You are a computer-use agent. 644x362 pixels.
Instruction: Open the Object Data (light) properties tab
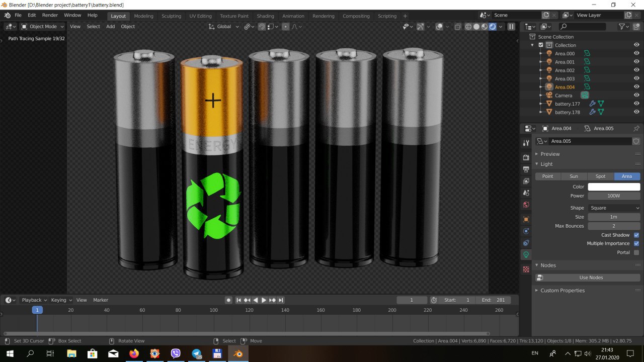[526, 255]
